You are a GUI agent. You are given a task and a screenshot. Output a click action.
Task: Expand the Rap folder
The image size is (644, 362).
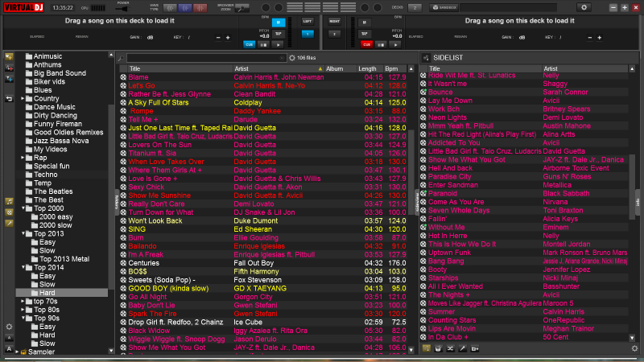23,158
